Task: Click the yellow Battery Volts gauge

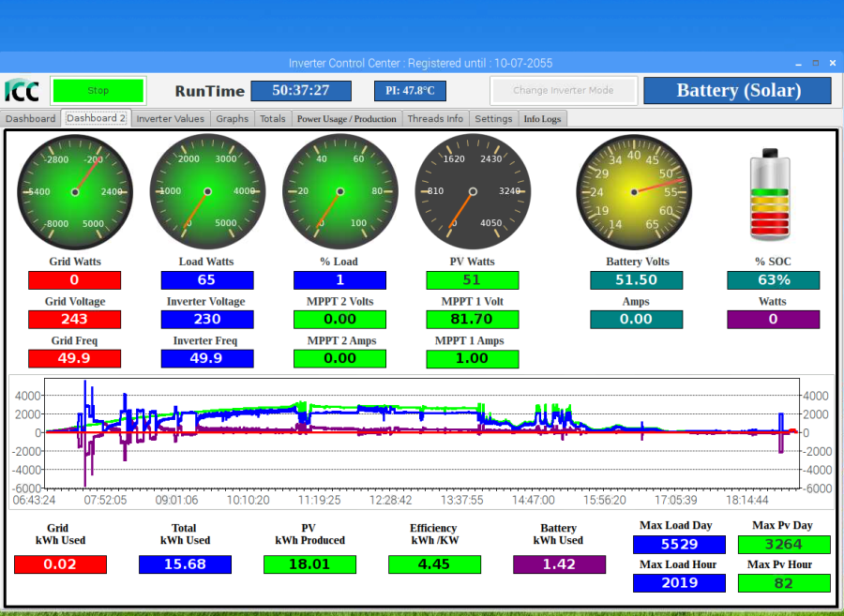Action: click(x=634, y=191)
